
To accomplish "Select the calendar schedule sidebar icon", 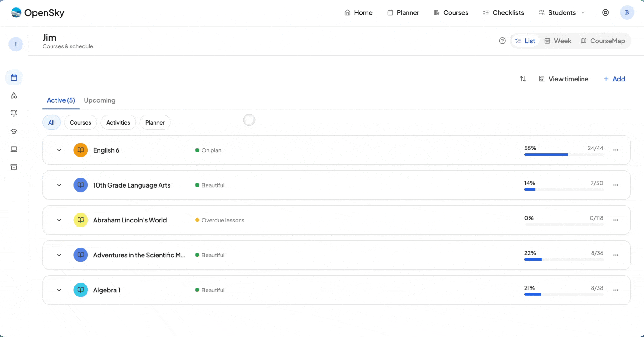I will tap(14, 77).
